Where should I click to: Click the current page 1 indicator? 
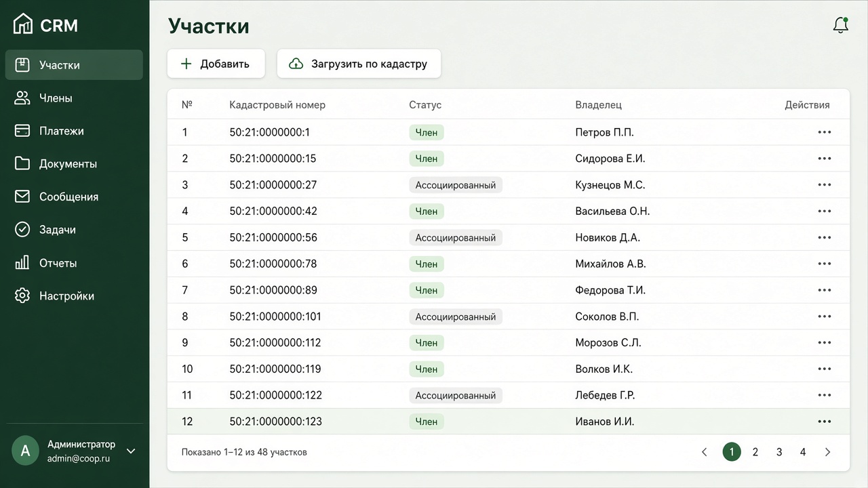732,452
